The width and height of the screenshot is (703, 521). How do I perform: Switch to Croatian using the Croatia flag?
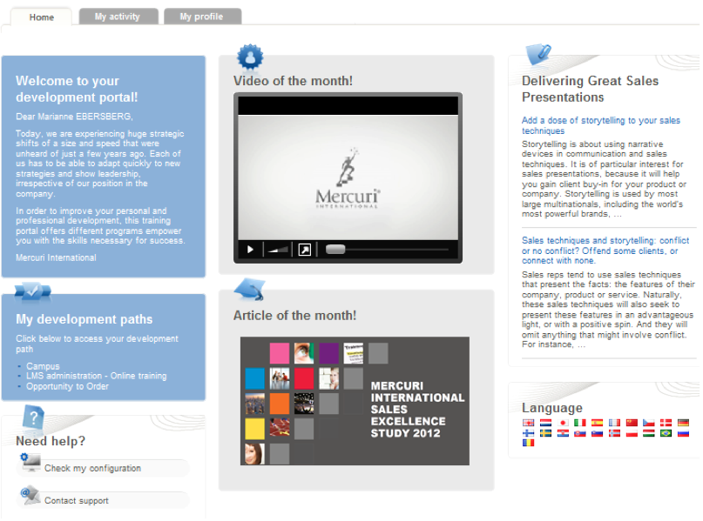coord(563,433)
